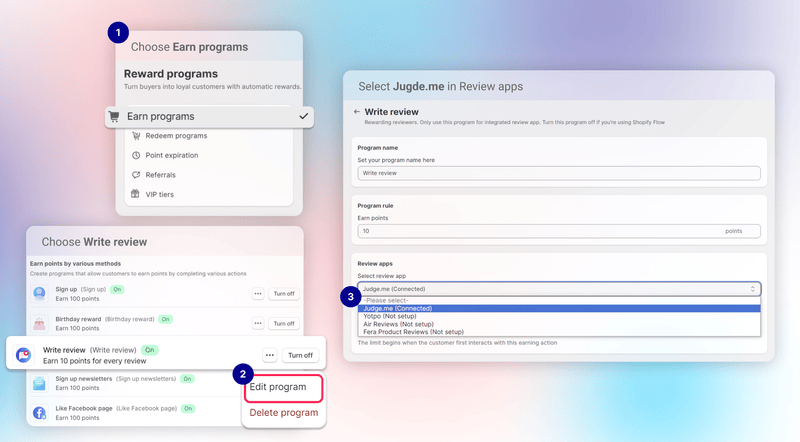Click the Sign up On status badge
This screenshot has width=800, height=442.
(x=117, y=289)
